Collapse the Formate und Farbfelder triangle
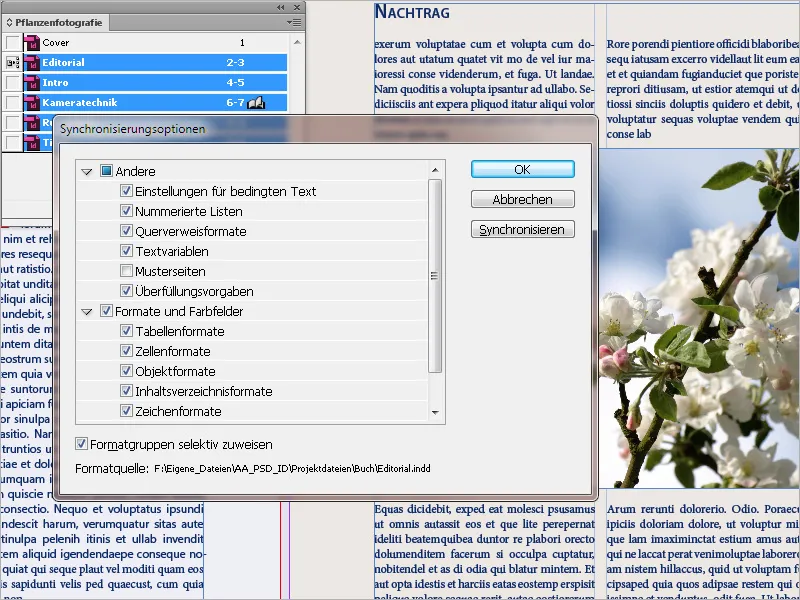800x600 pixels. click(x=87, y=312)
